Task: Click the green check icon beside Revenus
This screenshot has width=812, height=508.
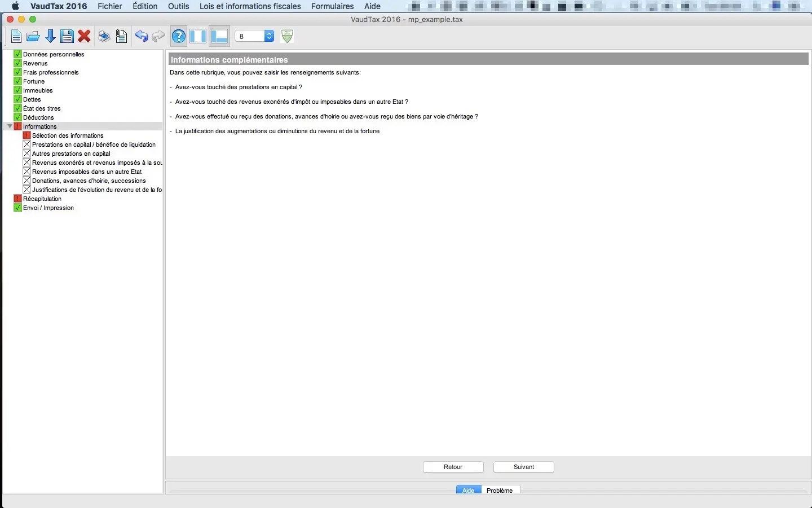Action: (17, 63)
